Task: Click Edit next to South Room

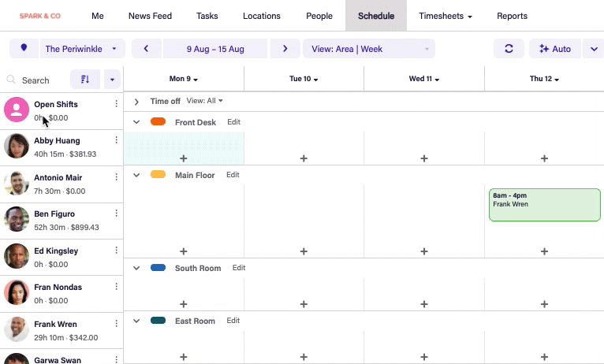Action: click(x=239, y=268)
